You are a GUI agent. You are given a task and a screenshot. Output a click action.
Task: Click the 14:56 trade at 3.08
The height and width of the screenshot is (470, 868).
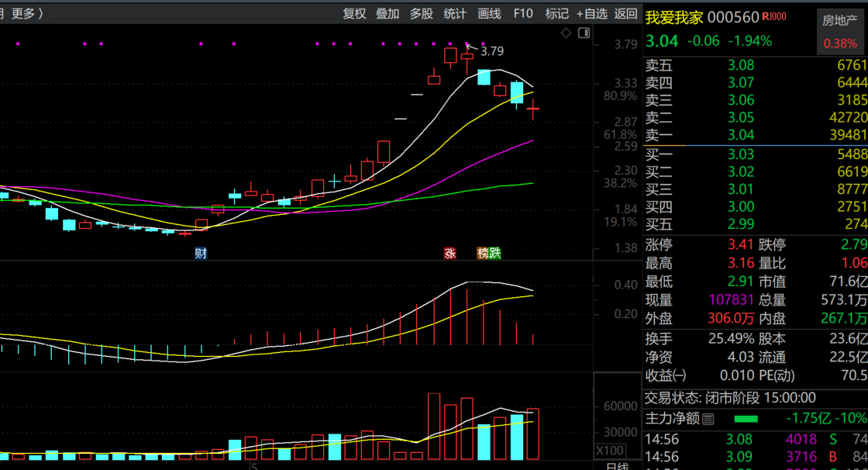click(x=756, y=440)
